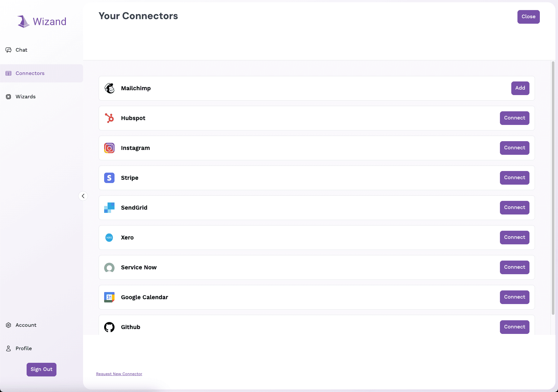Viewport: 558px width, 392px height.
Task: Click the Service Now ring icon
Action: (x=109, y=267)
